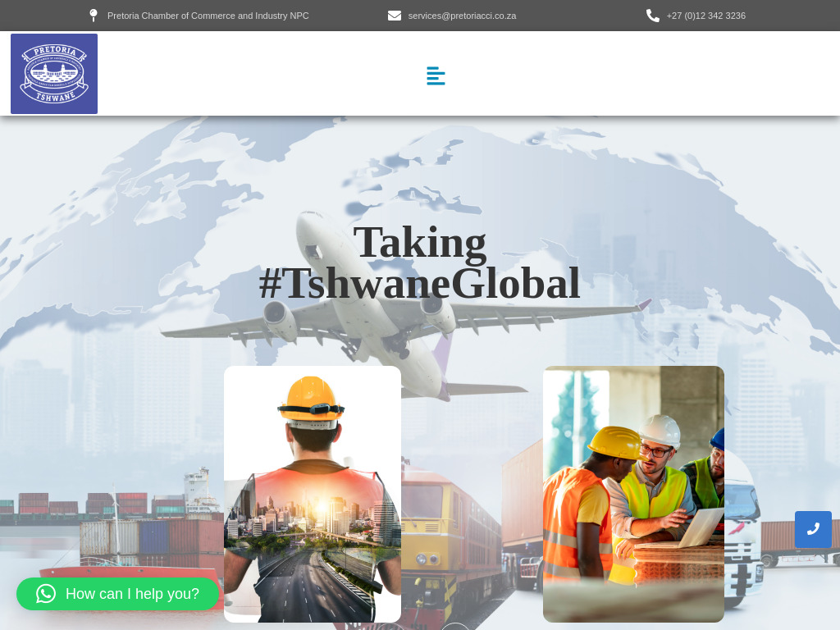Screen dimensions: 840x630
Task: Click the location pin icon
Action: point(94,16)
